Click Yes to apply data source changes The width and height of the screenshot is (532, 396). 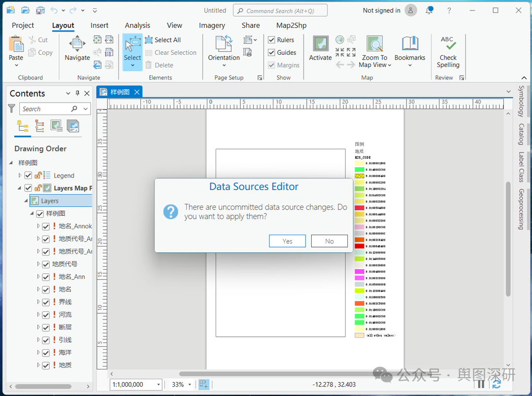287,241
